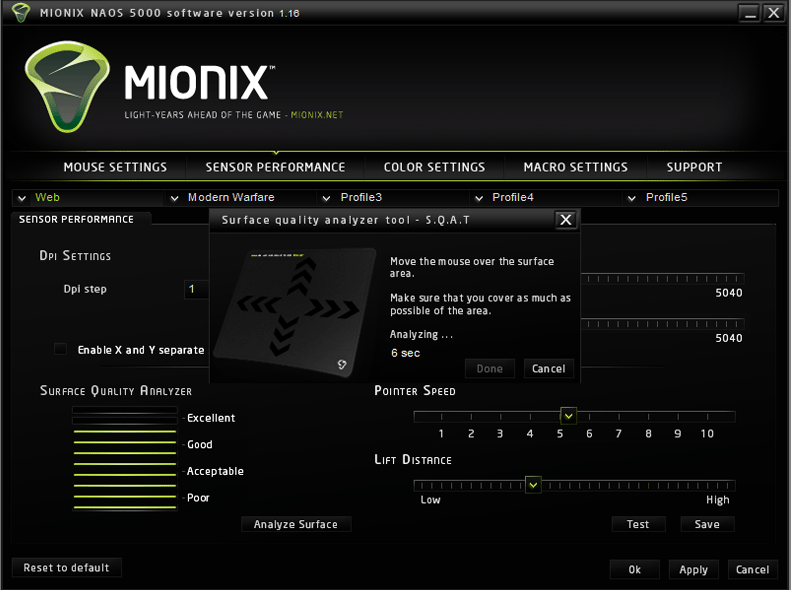This screenshot has width=791, height=590.
Task: Click the Excellent quality label
Action: tap(211, 418)
